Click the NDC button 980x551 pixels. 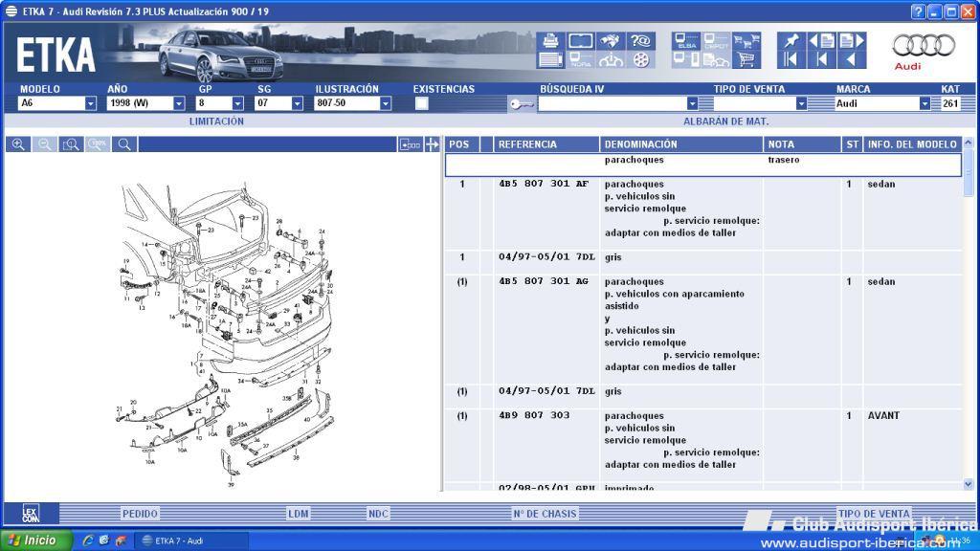tap(378, 514)
